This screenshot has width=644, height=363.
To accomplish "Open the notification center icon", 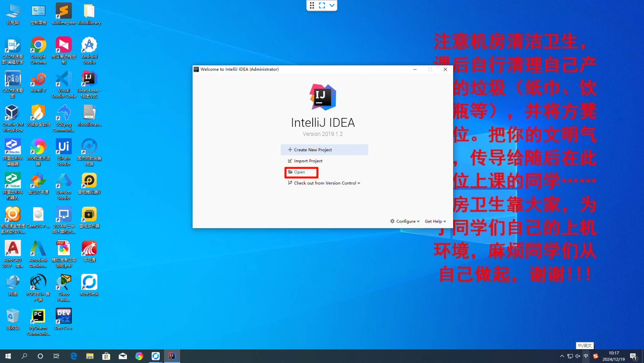I will coord(633,356).
